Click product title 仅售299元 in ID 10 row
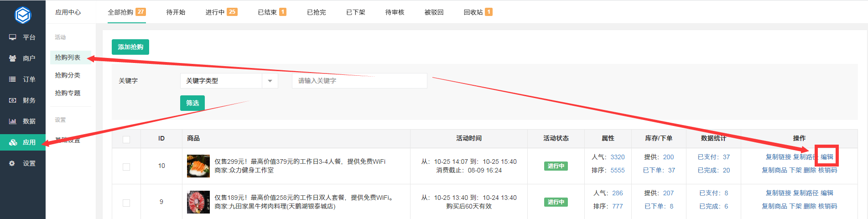The width and height of the screenshot is (868, 219). coord(300,162)
